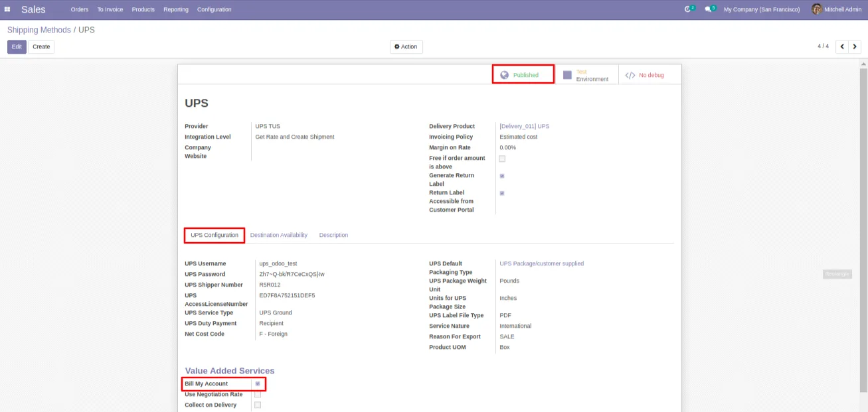This screenshot has height=412, width=868.
Task: Toggle Bill My Account checkbox
Action: tap(258, 383)
